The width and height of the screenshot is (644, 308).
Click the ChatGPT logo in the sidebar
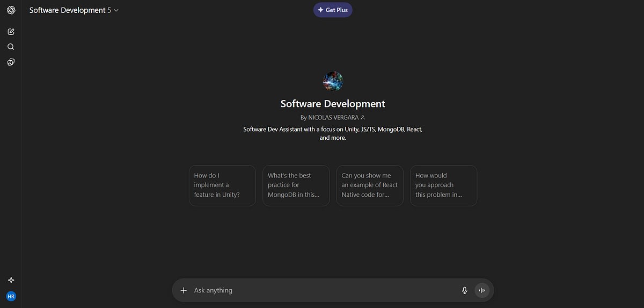pyautogui.click(x=11, y=10)
